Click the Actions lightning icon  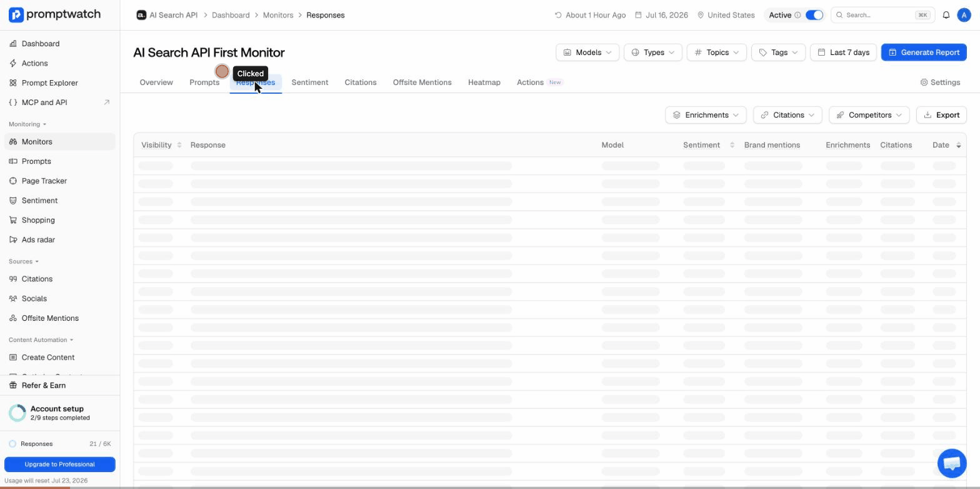13,63
